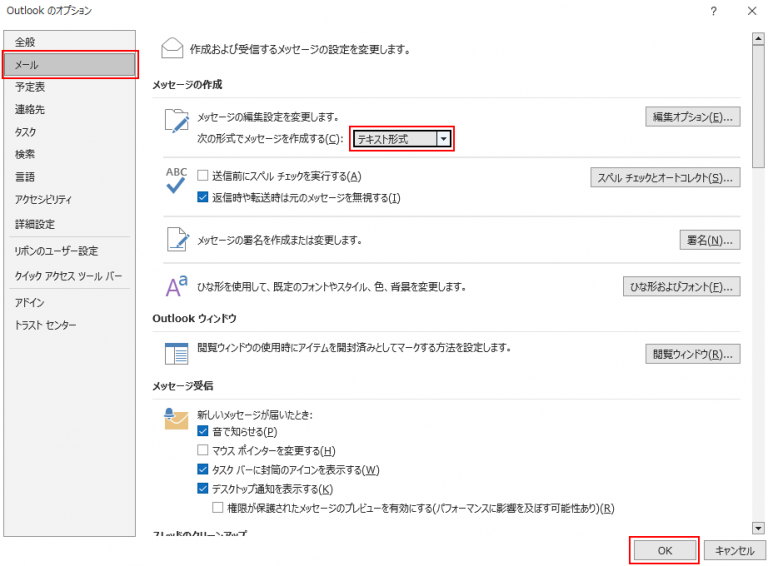Open クイック アクセス ツール バー category

tap(70, 276)
